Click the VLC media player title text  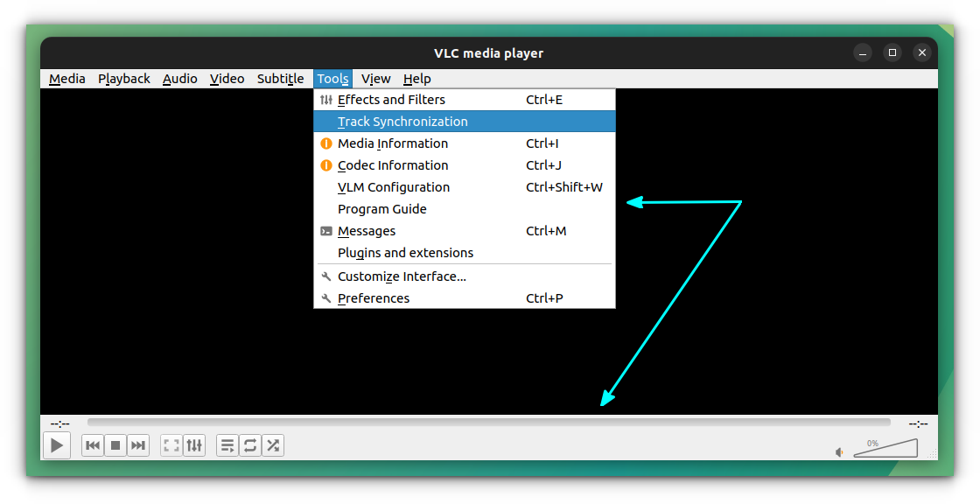point(489,53)
